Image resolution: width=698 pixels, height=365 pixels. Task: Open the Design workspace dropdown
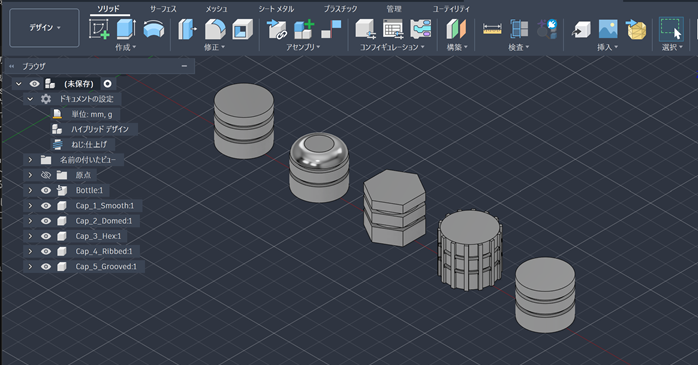tap(45, 28)
